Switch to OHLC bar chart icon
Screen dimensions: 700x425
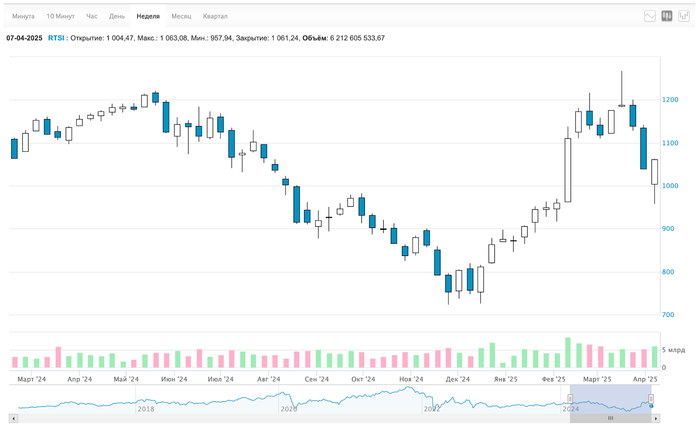(683, 16)
